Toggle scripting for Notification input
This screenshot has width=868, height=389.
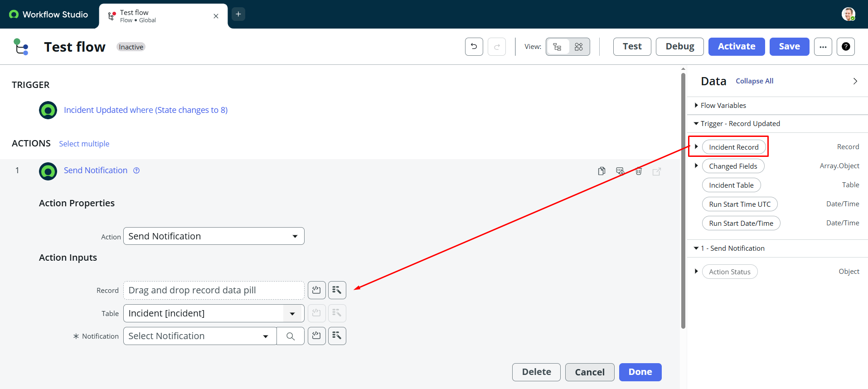tap(317, 336)
